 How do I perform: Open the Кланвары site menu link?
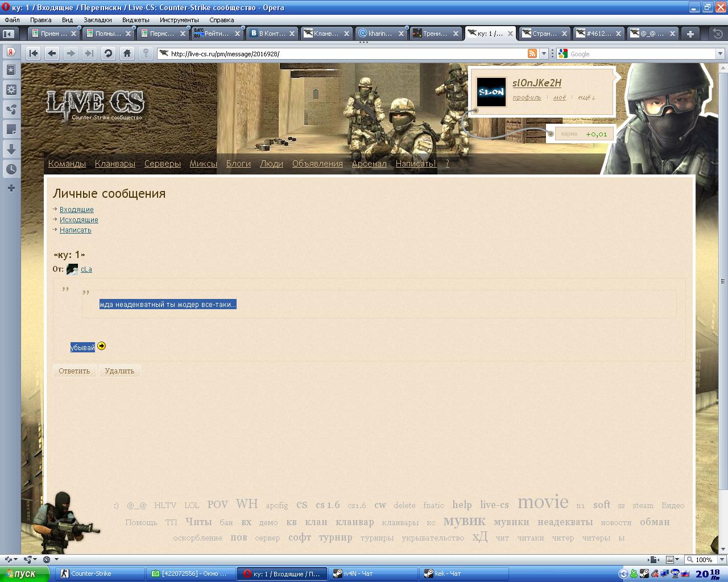click(x=115, y=164)
